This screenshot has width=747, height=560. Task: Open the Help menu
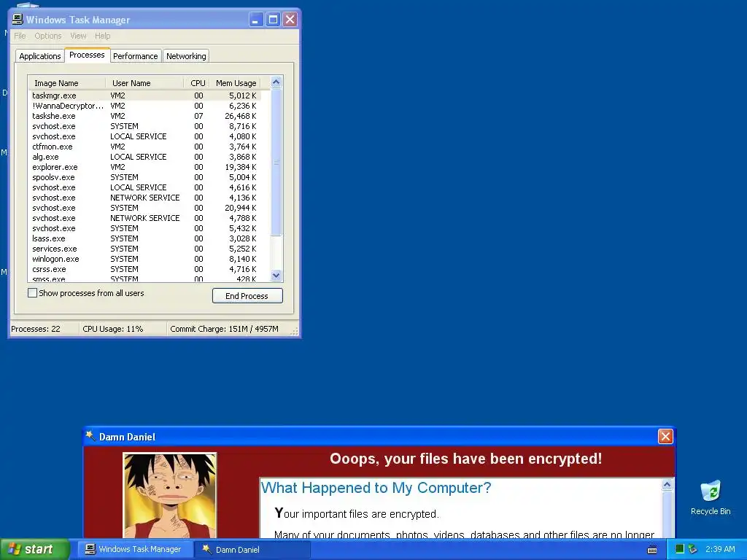pyautogui.click(x=102, y=36)
